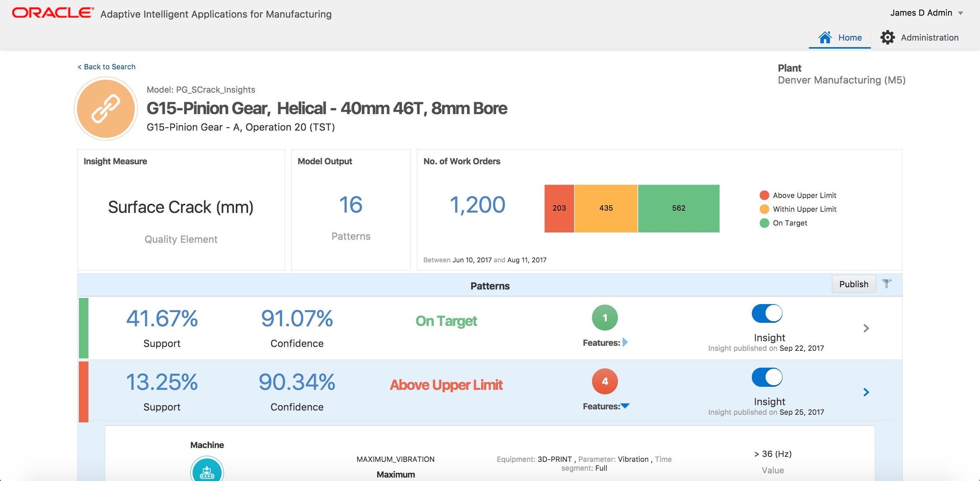Click the orange Features count badge showing 4
The width and height of the screenshot is (980, 481).
(605, 381)
